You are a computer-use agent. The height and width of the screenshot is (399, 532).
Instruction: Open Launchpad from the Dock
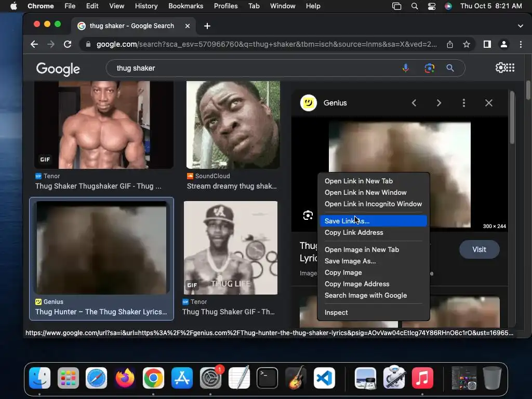[x=68, y=378]
